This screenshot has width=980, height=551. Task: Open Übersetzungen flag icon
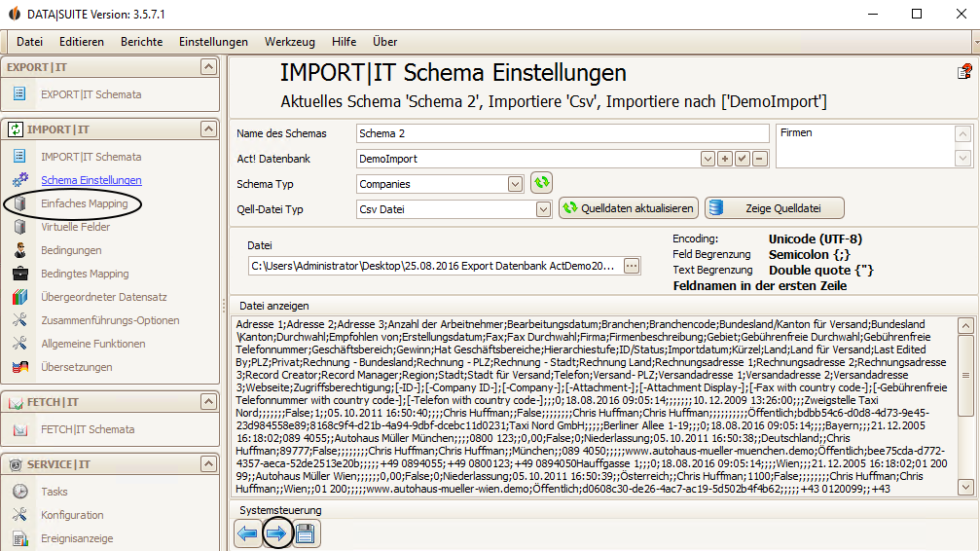point(20,367)
